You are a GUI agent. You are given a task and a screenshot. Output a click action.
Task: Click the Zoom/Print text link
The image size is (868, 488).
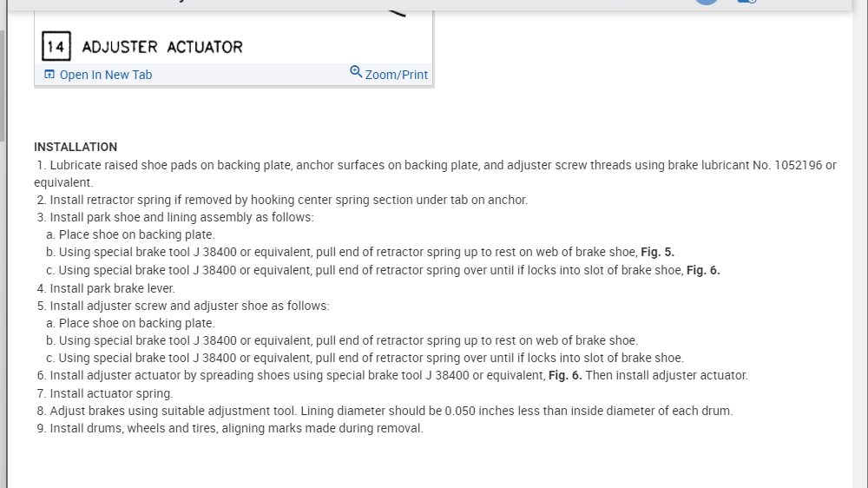pyautogui.click(x=396, y=75)
